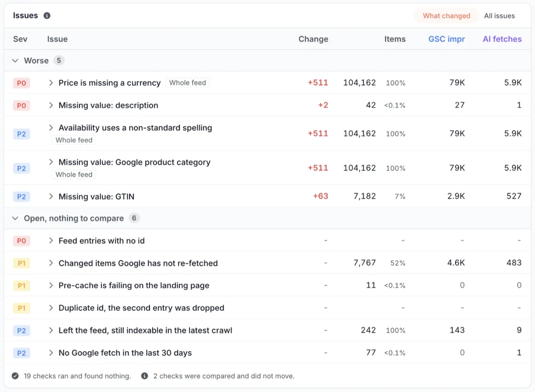Viewport: 535px width, 392px height.
Task: Expand Availability uses a non-standard spelling issue
Action: (51, 128)
